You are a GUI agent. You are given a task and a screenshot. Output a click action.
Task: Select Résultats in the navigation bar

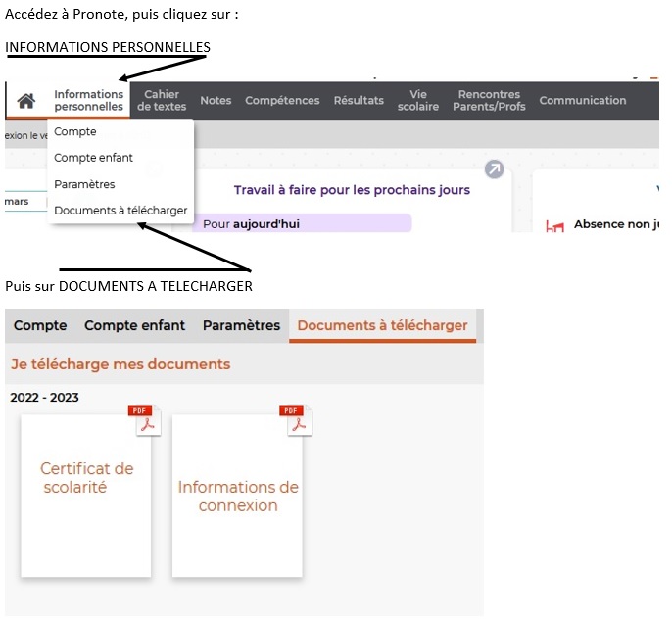[359, 100]
